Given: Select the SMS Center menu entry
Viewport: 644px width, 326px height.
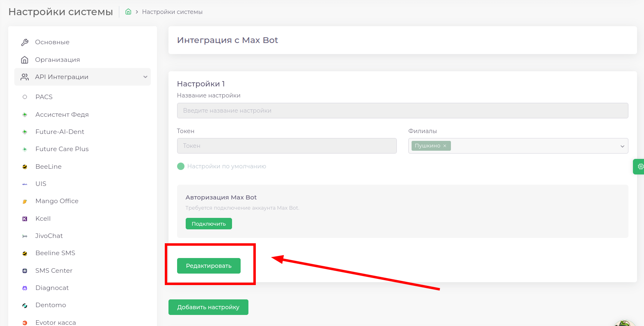Looking at the screenshot, I should tap(54, 271).
